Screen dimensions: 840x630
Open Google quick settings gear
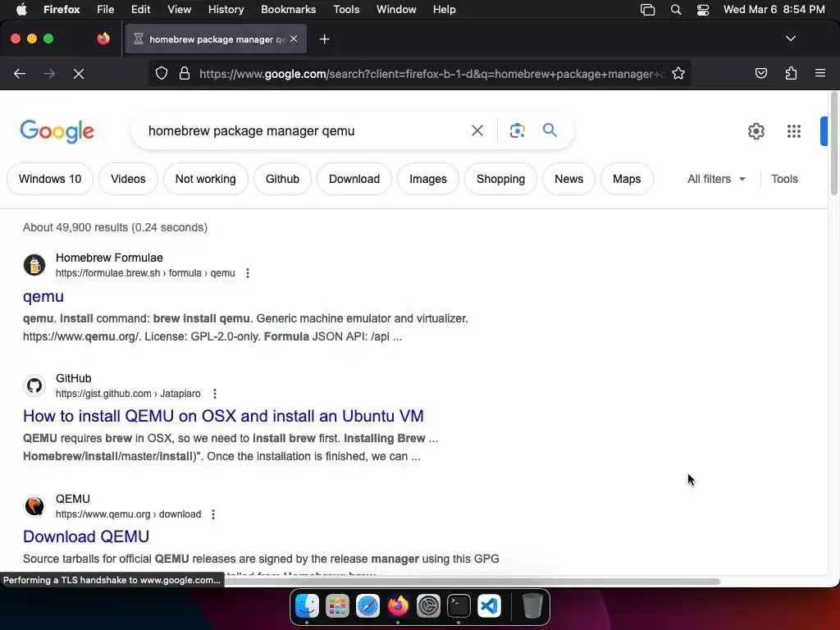pyautogui.click(x=756, y=131)
